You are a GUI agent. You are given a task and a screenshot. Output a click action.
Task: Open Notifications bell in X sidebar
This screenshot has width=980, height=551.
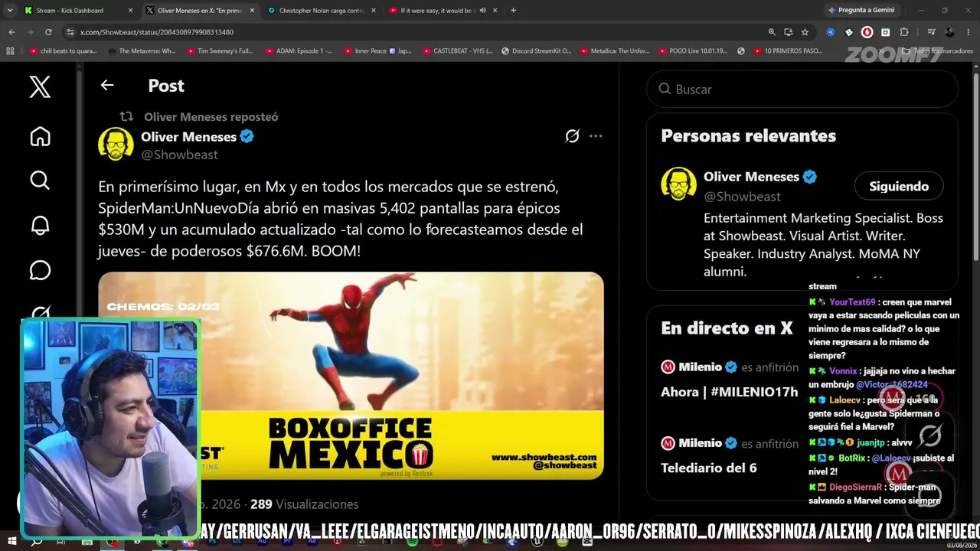click(40, 226)
